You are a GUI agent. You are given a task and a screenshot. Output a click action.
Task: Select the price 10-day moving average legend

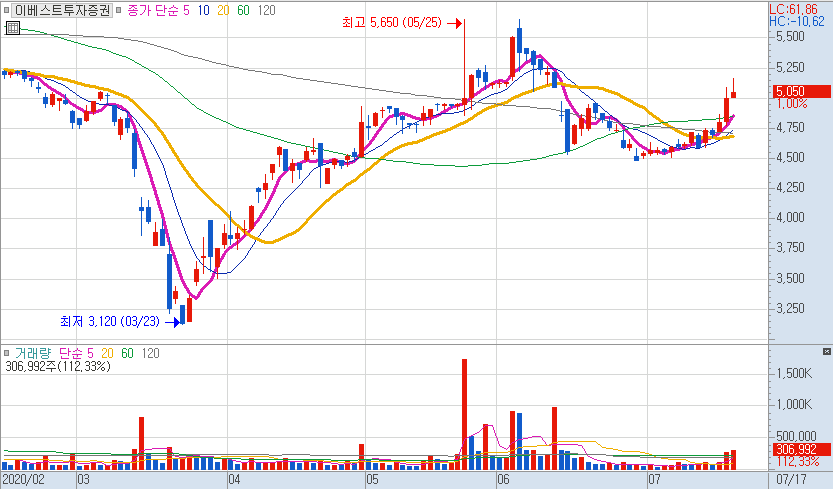[203, 10]
